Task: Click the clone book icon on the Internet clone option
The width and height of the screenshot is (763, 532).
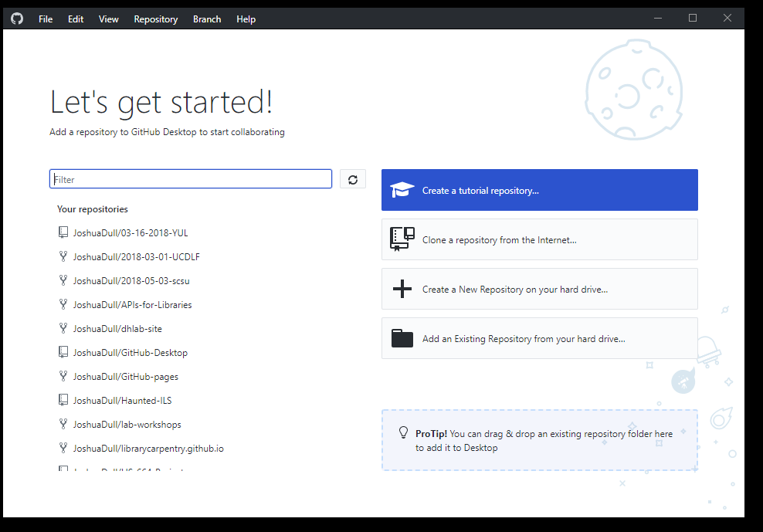Action: [402, 239]
